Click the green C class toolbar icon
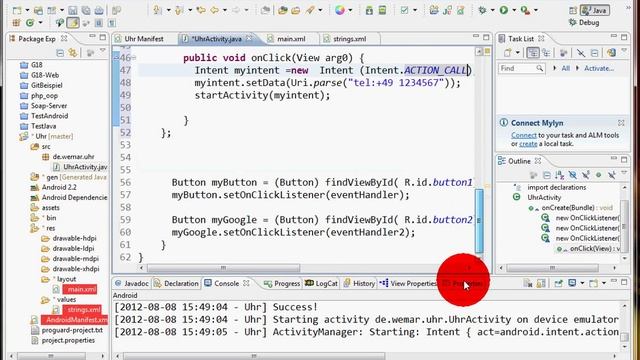The image size is (640, 360). 30,23
